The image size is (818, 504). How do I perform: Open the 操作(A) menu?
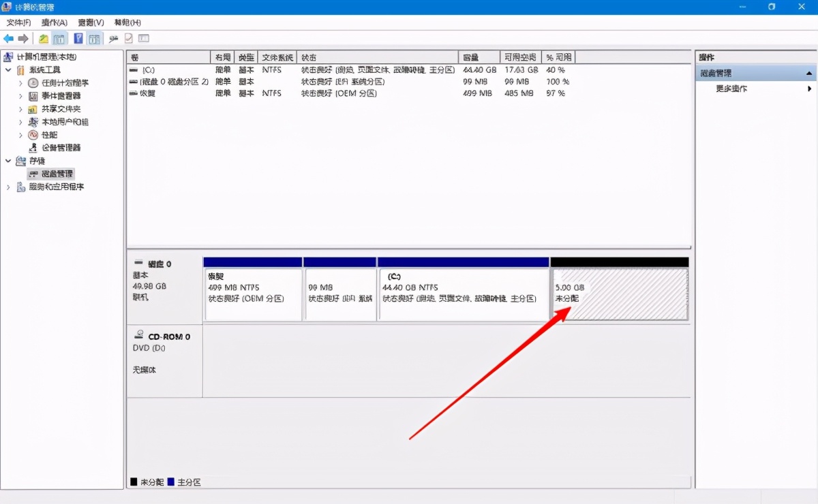pos(54,23)
